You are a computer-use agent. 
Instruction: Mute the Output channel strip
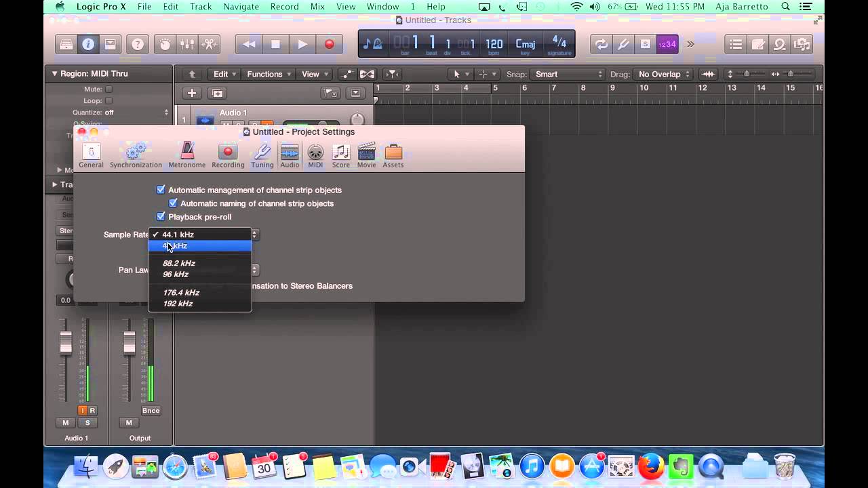(129, 423)
